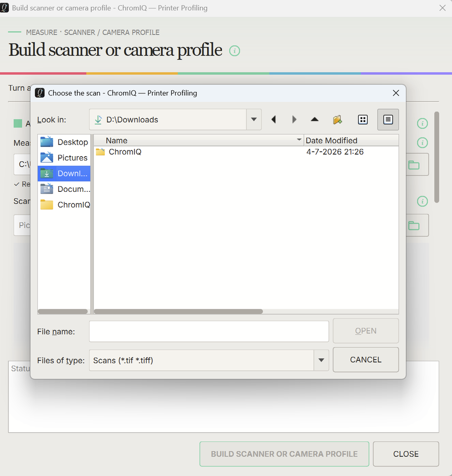Expand the Files of type dropdown
Viewport: 452px width, 476px height.
(x=321, y=360)
